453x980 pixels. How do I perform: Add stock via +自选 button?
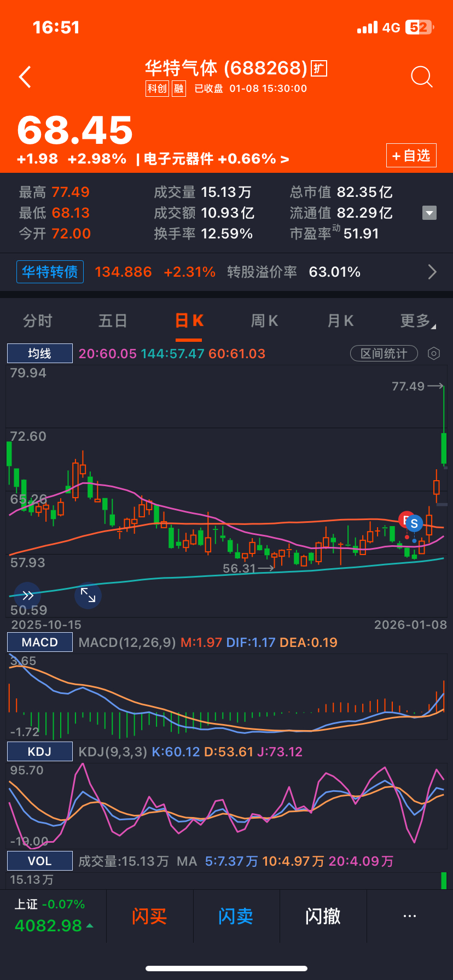point(411,156)
